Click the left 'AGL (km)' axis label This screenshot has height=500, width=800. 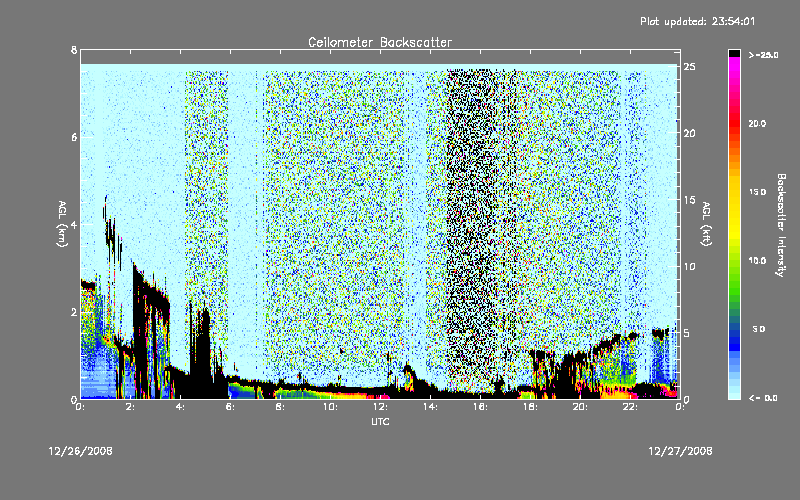point(62,224)
